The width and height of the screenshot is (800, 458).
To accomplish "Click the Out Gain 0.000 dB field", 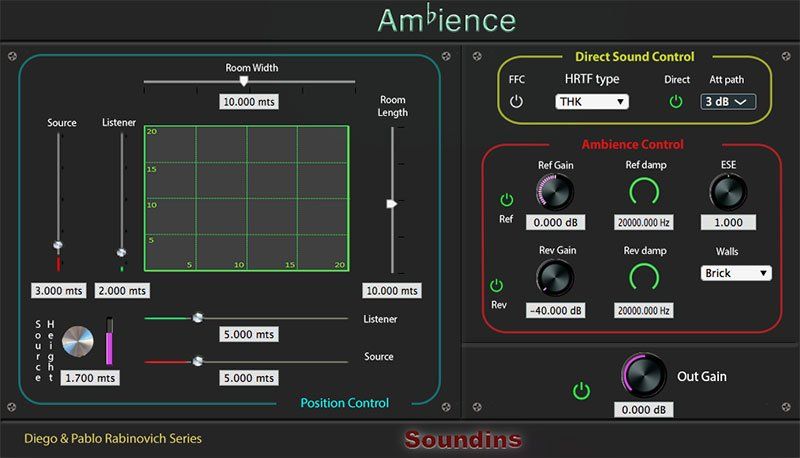I will tap(643, 410).
